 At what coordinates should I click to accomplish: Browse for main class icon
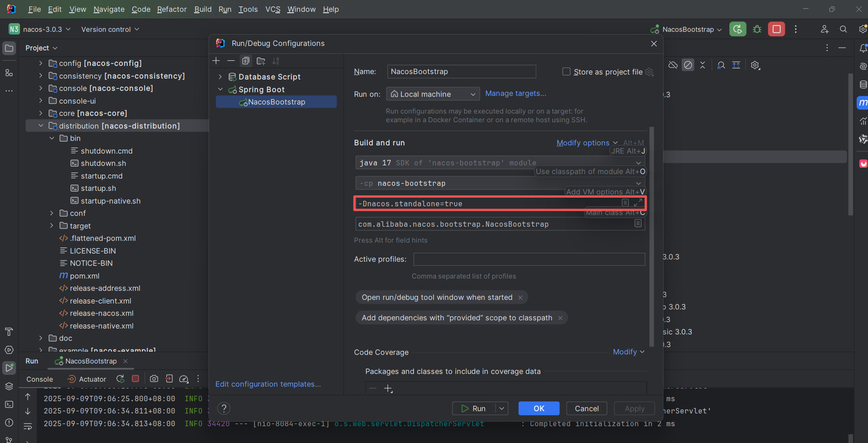tap(638, 224)
